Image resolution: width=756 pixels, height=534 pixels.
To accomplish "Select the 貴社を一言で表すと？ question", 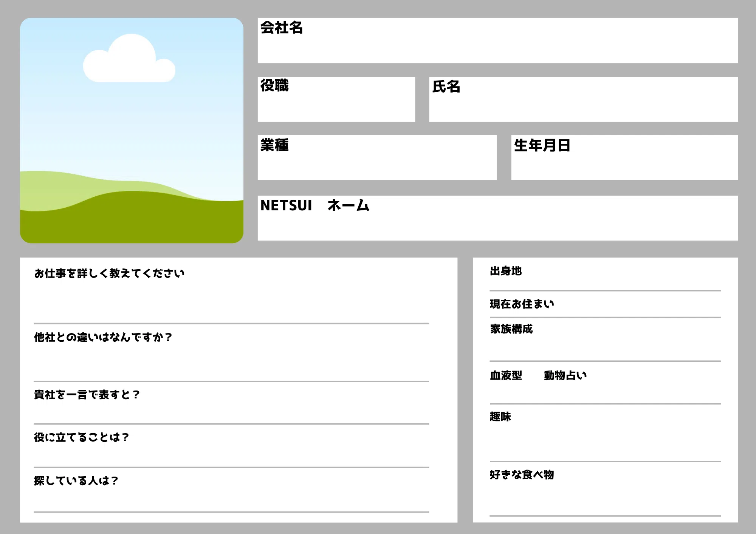I will pyautogui.click(x=87, y=395).
